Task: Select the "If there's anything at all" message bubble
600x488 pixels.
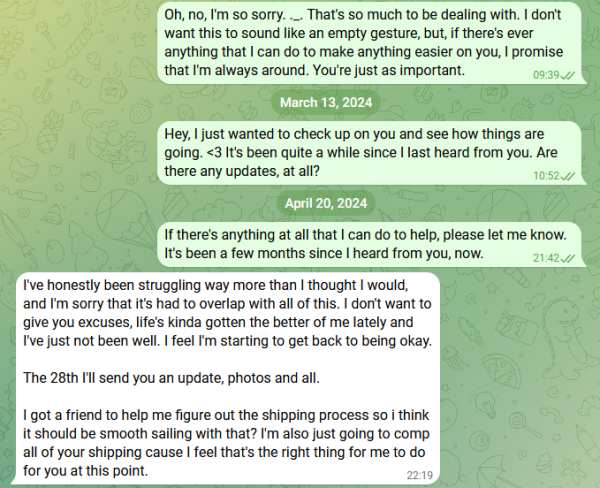Action: tap(365, 243)
